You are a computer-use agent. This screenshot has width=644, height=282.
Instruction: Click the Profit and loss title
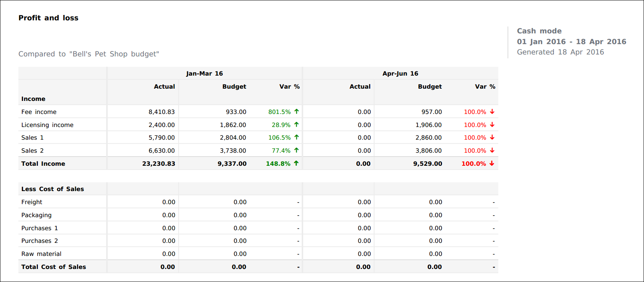click(x=48, y=18)
